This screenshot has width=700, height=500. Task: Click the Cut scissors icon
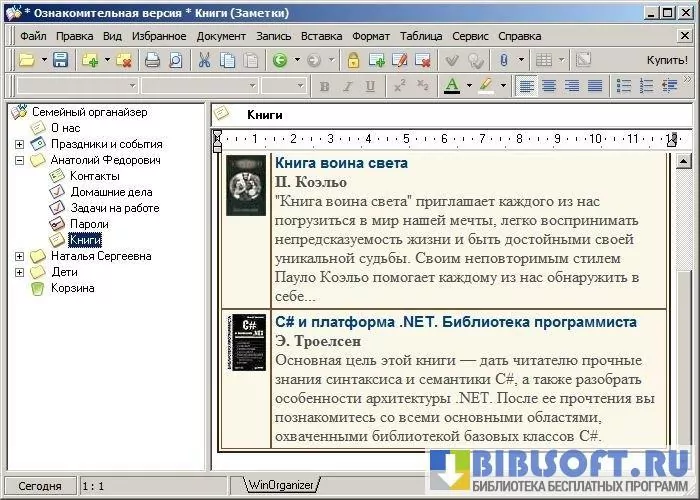point(204,61)
